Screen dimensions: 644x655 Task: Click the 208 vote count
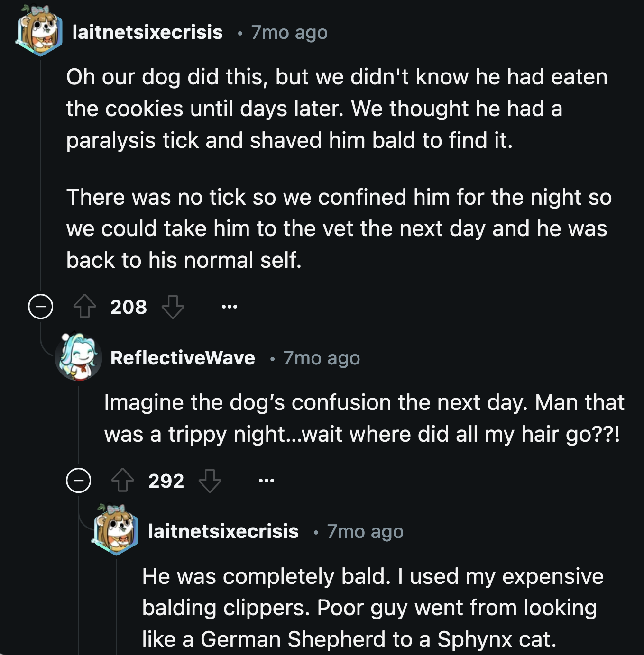128,307
